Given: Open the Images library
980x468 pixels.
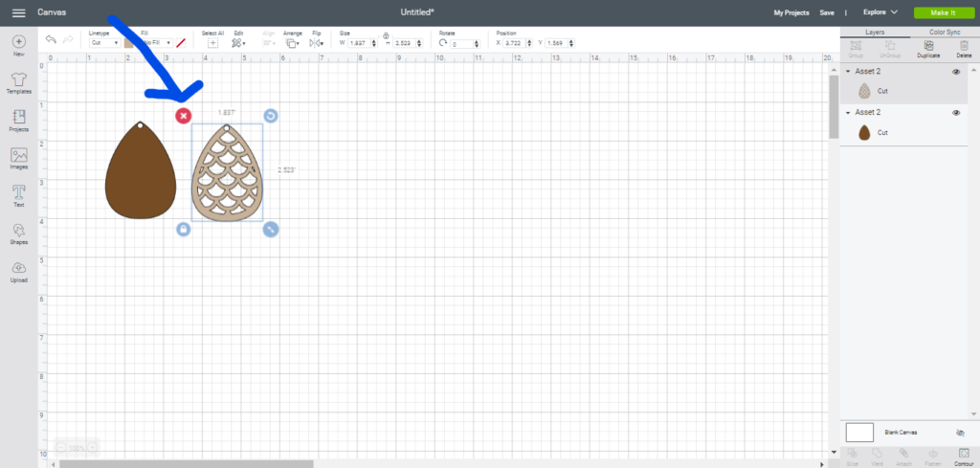Looking at the screenshot, I should click(19, 159).
